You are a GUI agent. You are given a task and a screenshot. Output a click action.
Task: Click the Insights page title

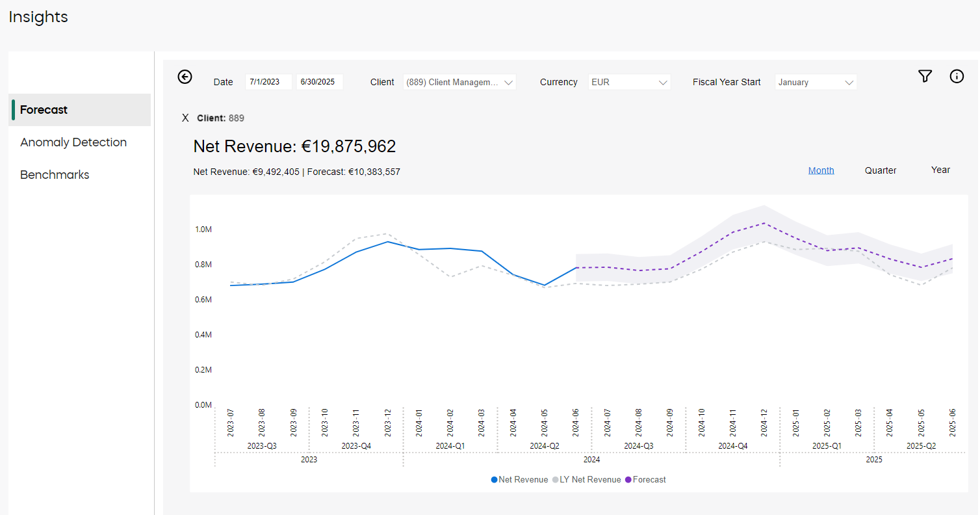coord(38,17)
